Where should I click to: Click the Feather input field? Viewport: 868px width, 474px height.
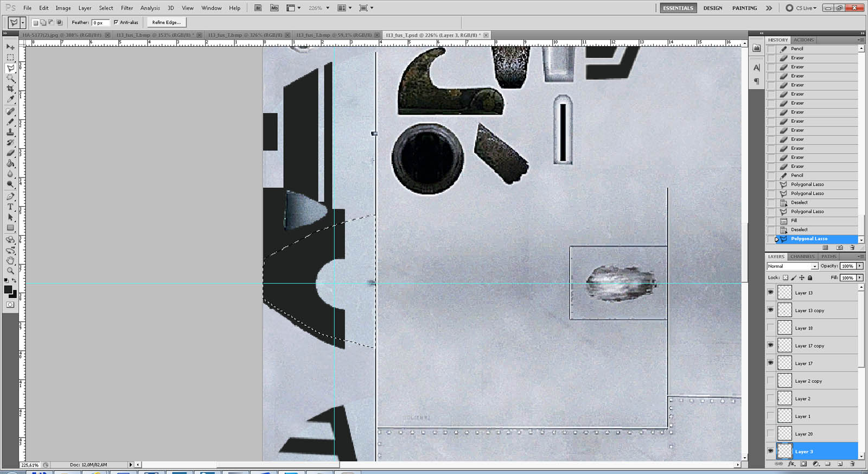tap(100, 23)
